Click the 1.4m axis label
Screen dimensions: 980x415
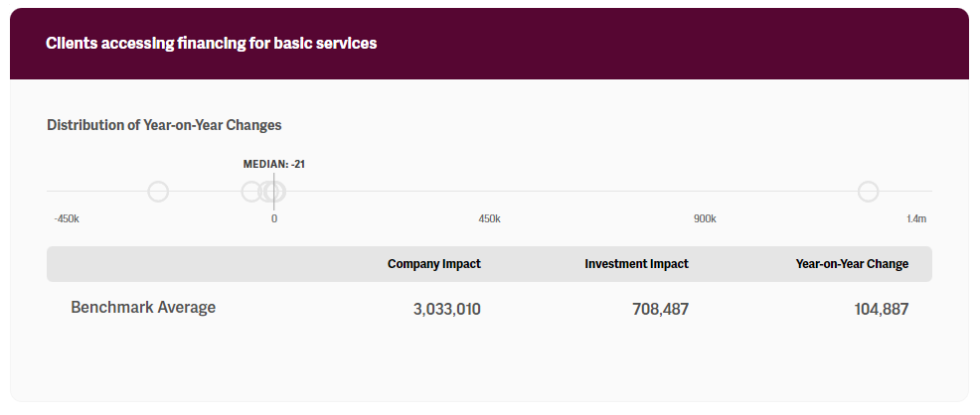(x=916, y=218)
